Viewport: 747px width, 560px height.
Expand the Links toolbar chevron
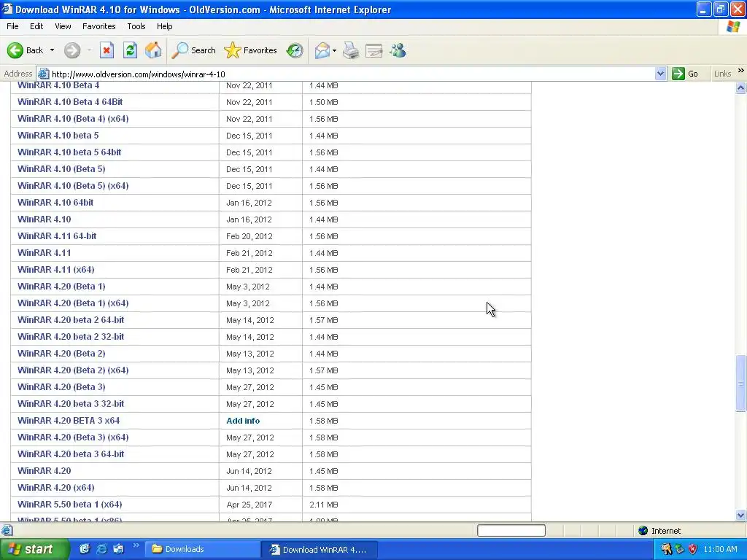[741, 71]
